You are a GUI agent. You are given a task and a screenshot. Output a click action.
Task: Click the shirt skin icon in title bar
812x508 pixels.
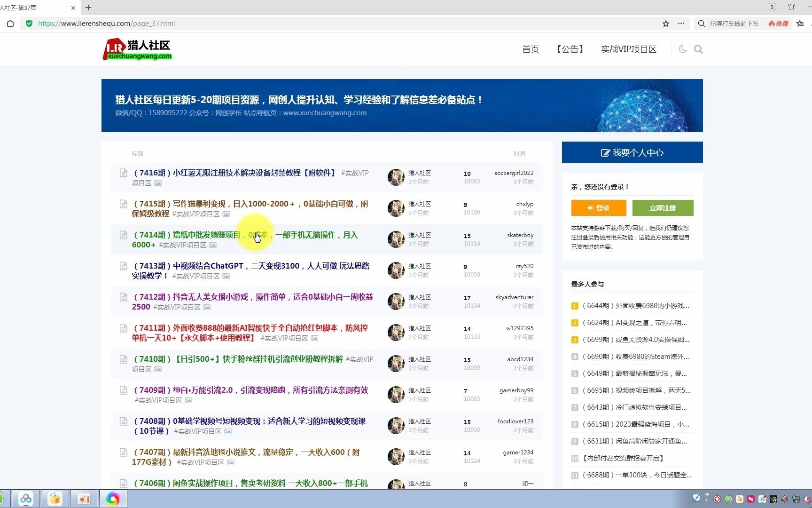point(791,7)
